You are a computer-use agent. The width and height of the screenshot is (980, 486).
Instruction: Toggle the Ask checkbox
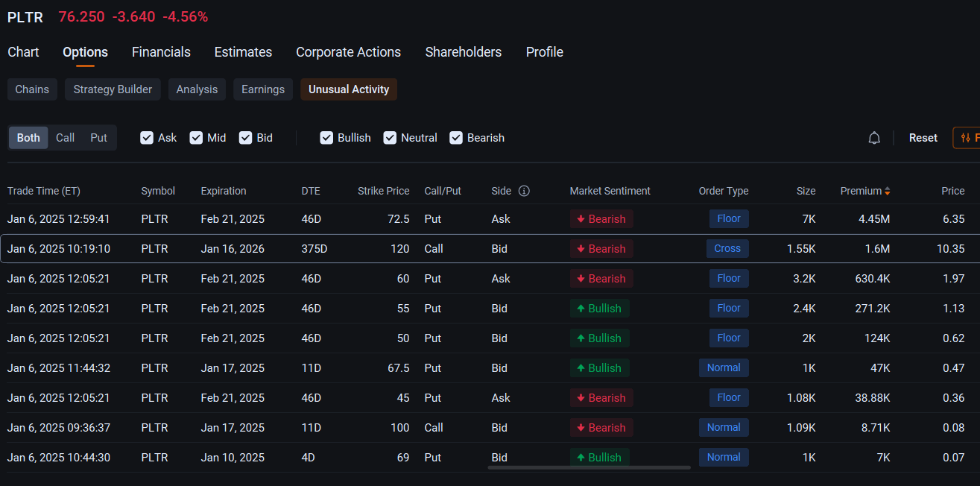coord(147,138)
